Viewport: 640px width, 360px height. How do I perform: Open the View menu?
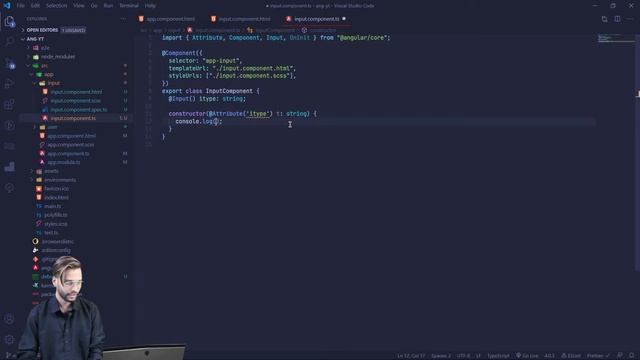click(79, 6)
